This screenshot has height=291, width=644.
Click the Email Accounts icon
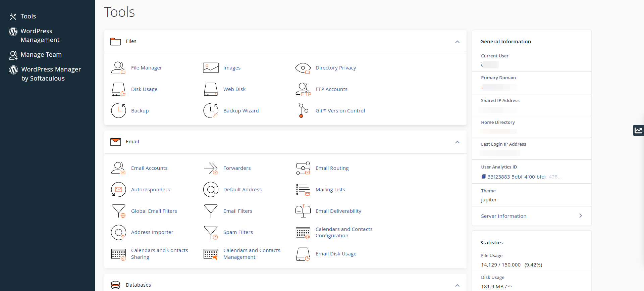(x=118, y=168)
